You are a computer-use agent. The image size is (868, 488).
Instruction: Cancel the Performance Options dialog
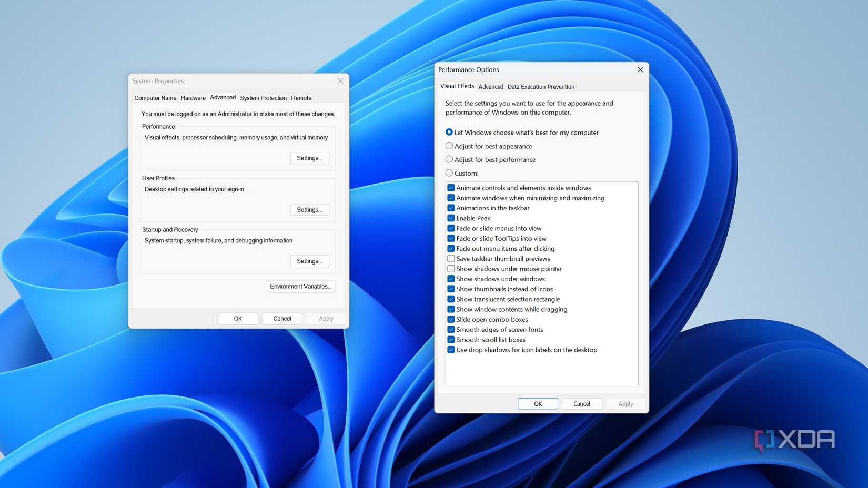coord(582,404)
